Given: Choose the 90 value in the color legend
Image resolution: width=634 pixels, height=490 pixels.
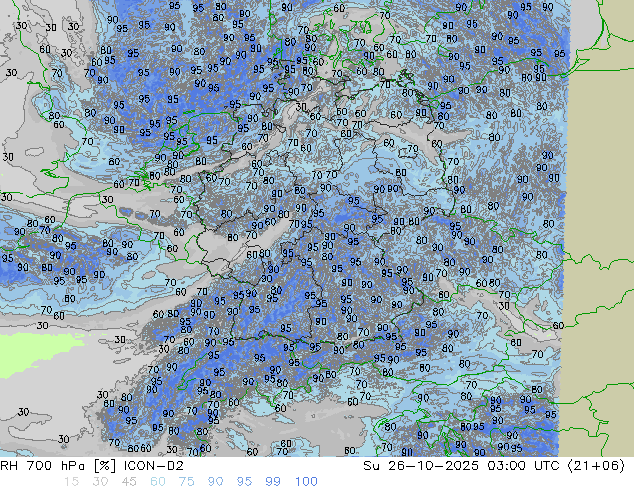Looking at the screenshot, I should [215, 482].
